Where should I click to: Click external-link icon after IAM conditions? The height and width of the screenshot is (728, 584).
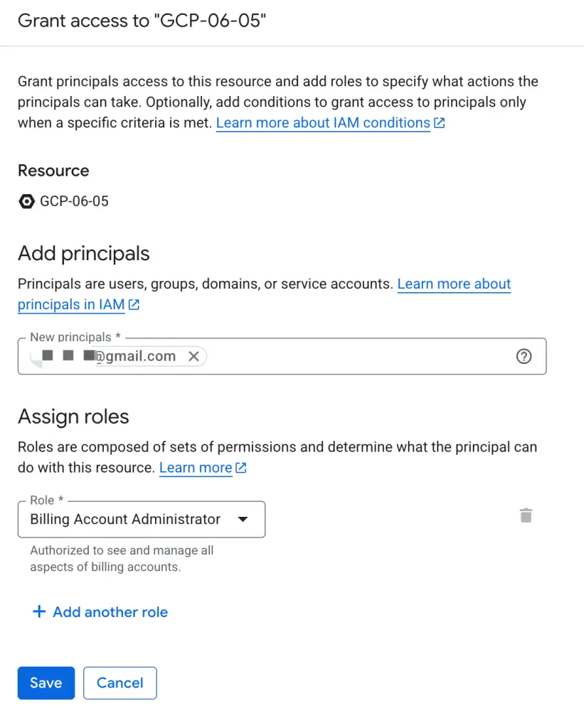[440, 122]
